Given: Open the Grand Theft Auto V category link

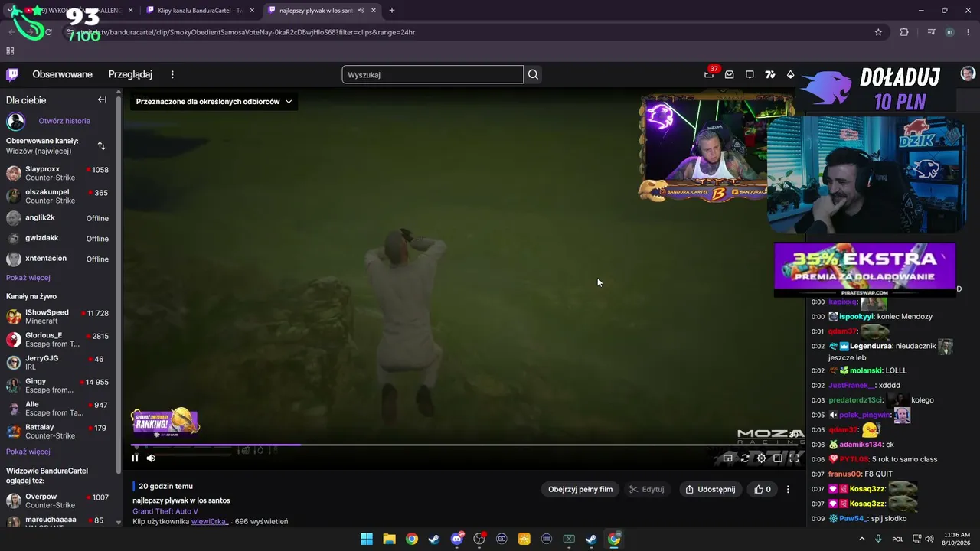Looking at the screenshot, I should coord(165,511).
